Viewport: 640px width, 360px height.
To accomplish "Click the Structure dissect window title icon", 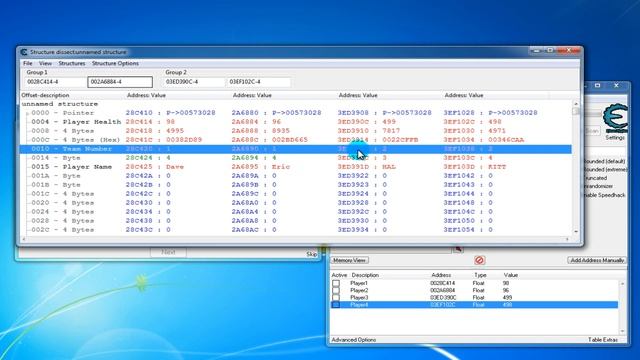I will 24,52.
